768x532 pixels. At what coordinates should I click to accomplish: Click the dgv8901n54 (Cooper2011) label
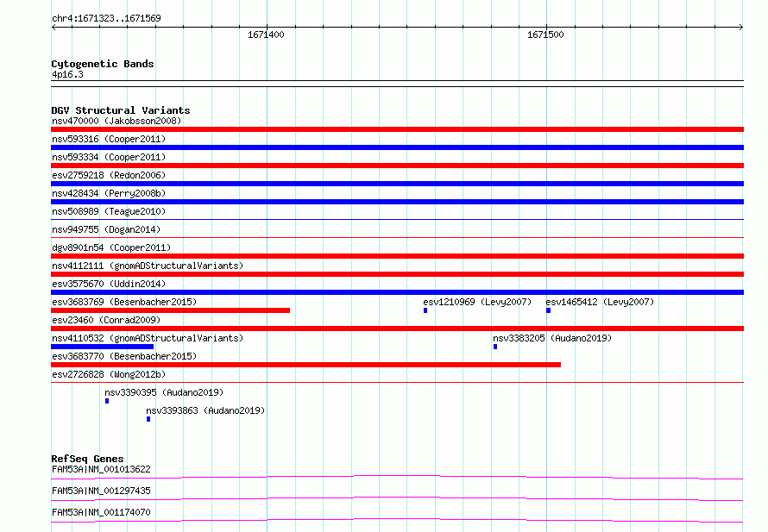tap(111, 247)
